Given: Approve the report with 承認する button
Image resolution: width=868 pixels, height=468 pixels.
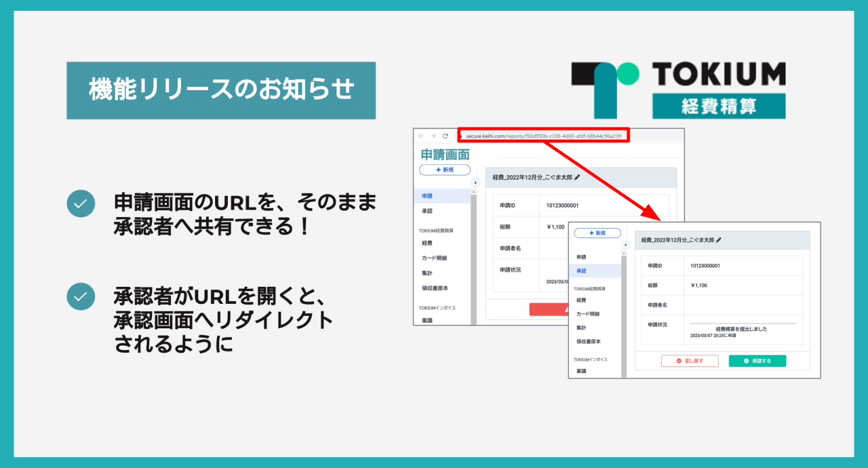Looking at the screenshot, I should [x=757, y=361].
